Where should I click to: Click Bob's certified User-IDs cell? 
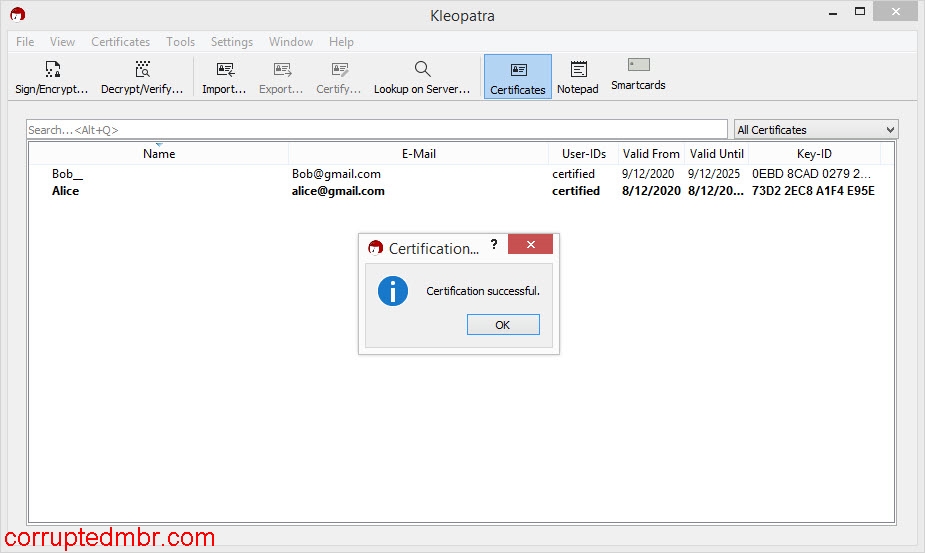point(573,174)
